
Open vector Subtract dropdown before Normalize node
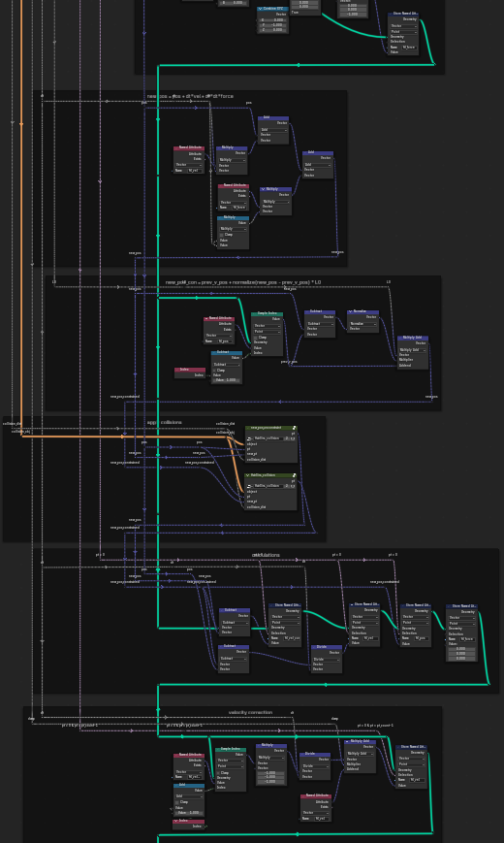click(320, 324)
